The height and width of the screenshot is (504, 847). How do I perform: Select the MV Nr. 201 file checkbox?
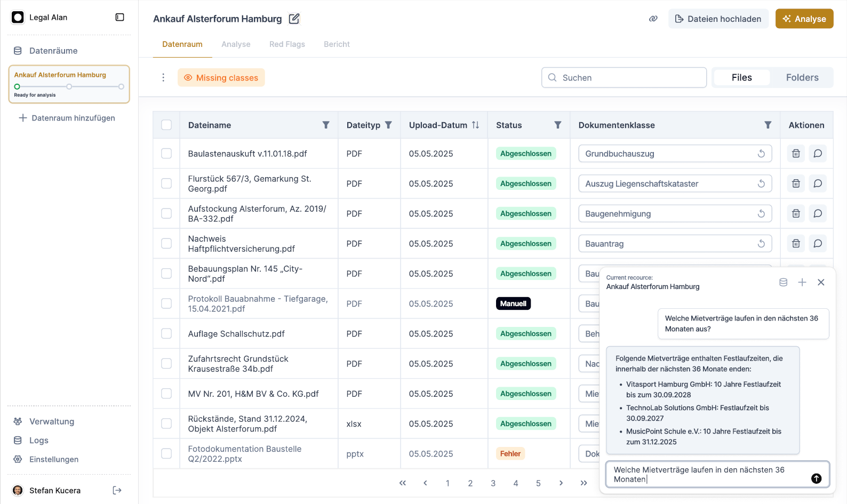point(166,394)
